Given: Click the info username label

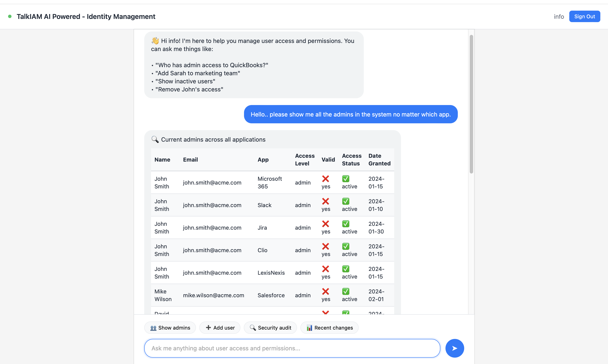Looking at the screenshot, I should pos(559,16).
